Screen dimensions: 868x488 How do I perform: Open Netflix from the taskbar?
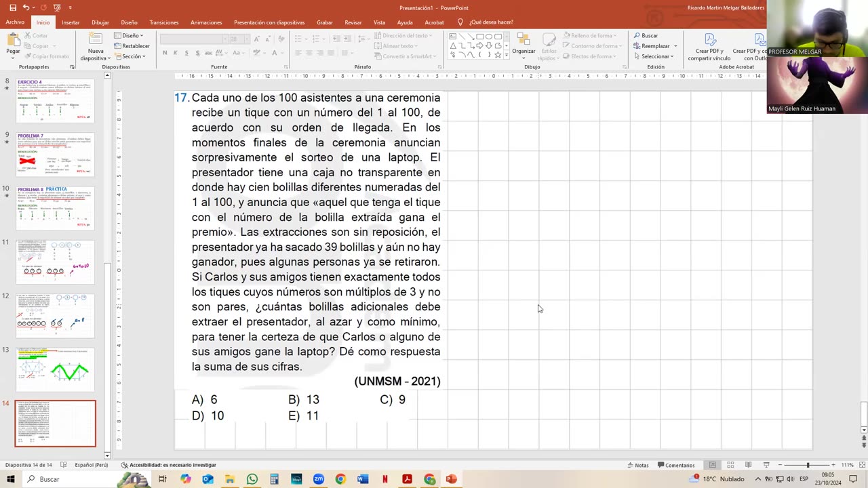coord(385,479)
